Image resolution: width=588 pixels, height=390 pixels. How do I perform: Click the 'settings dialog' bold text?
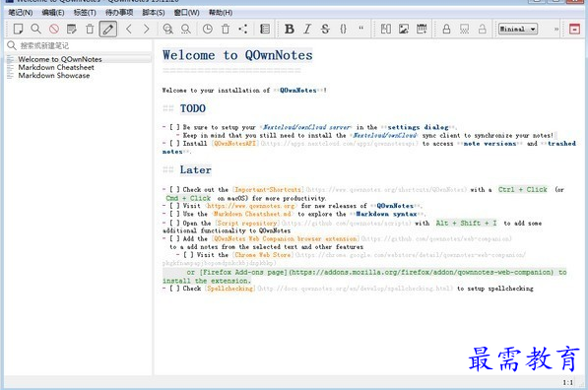tap(419, 127)
